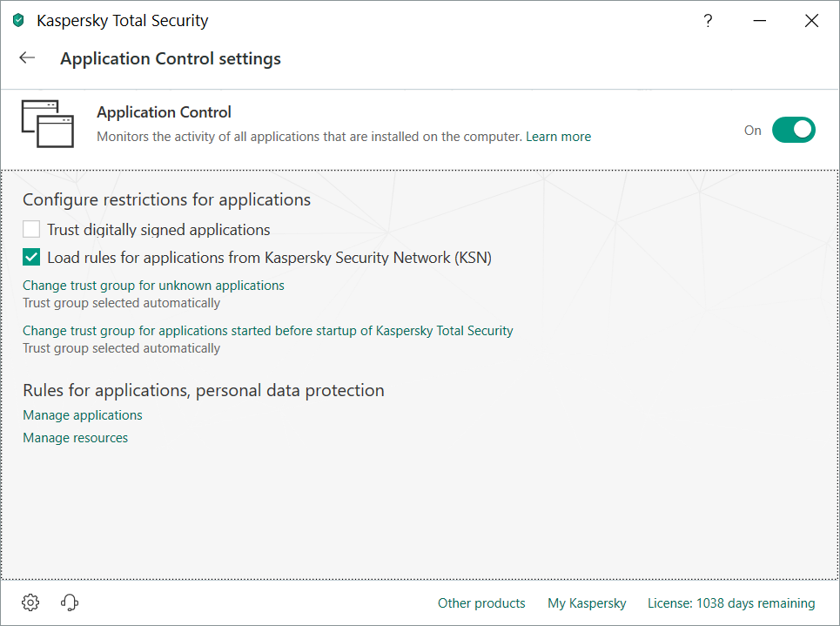
Task: Click License: 1038 days remaining
Action: point(731,603)
